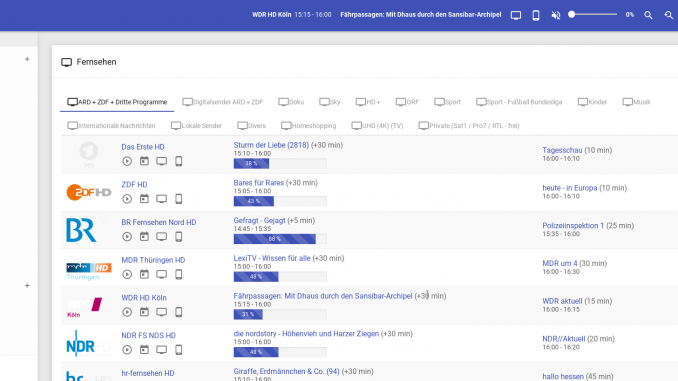Send WDR HD Köln to TV screen
Viewport: 678px width, 381px height.
click(161, 312)
